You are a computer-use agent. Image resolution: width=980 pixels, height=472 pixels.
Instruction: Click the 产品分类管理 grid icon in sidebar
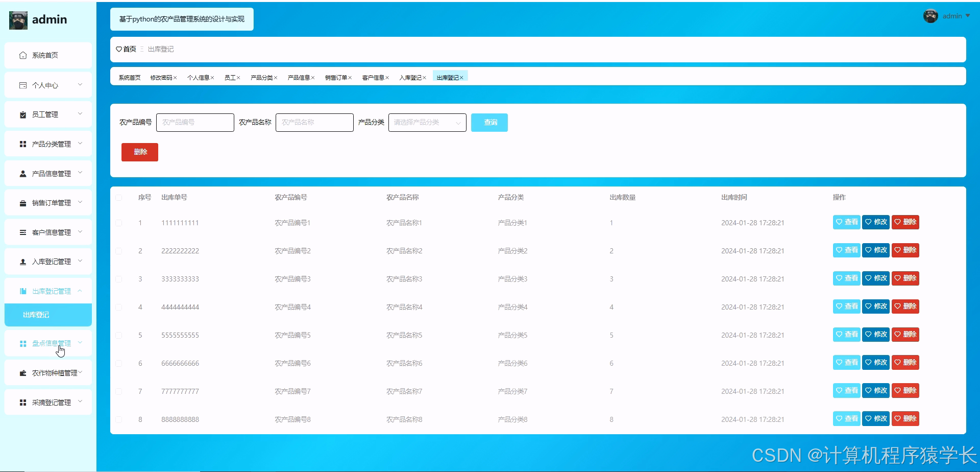click(x=23, y=144)
